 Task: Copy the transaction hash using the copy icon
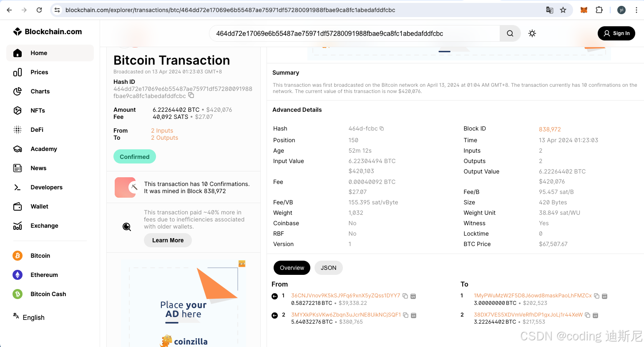pyautogui.click(x=191, y=95)
